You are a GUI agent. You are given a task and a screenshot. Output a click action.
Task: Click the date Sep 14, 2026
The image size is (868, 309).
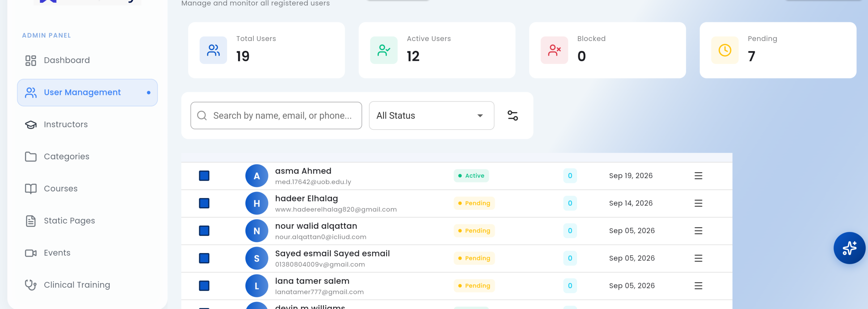click(x=631, y=203)
